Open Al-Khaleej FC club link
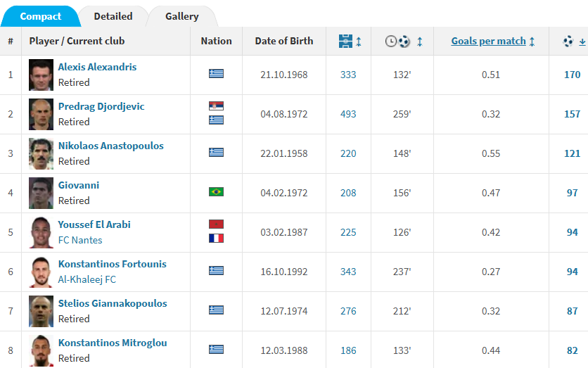Screen dimensions: 588x368 87,279
